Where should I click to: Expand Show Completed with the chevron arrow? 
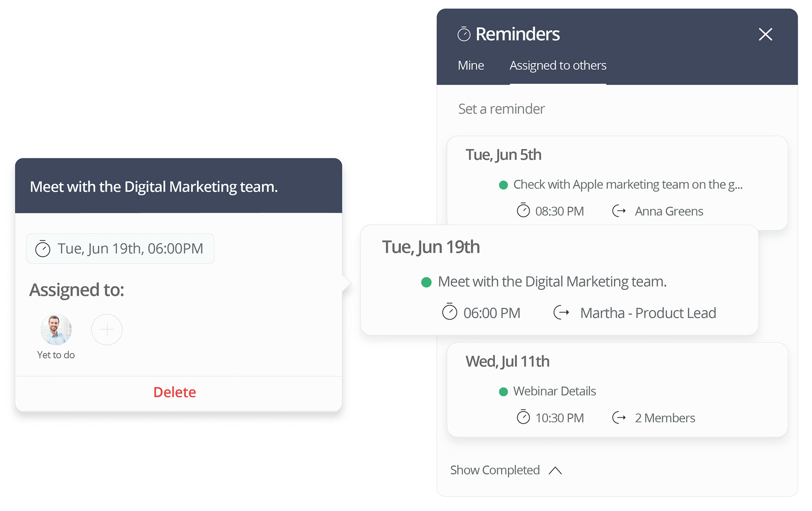pyautogui.click(x=555, y=470)
